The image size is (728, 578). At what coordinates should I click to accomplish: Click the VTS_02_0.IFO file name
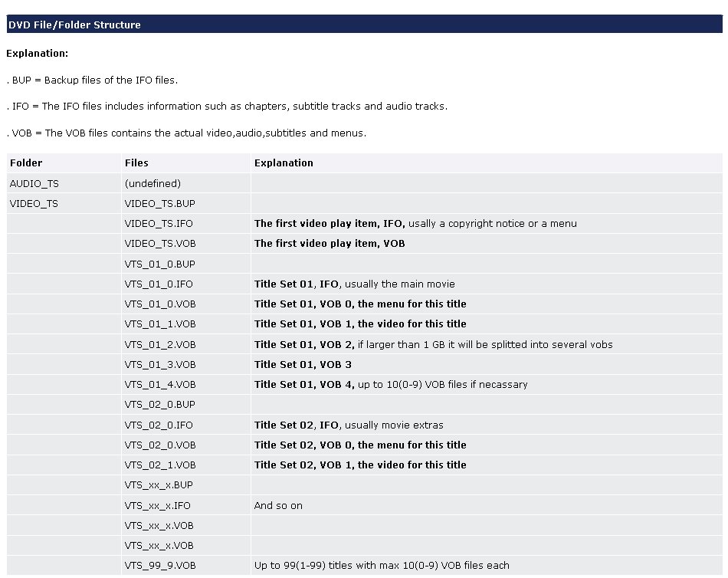click(x=159, y=425)
